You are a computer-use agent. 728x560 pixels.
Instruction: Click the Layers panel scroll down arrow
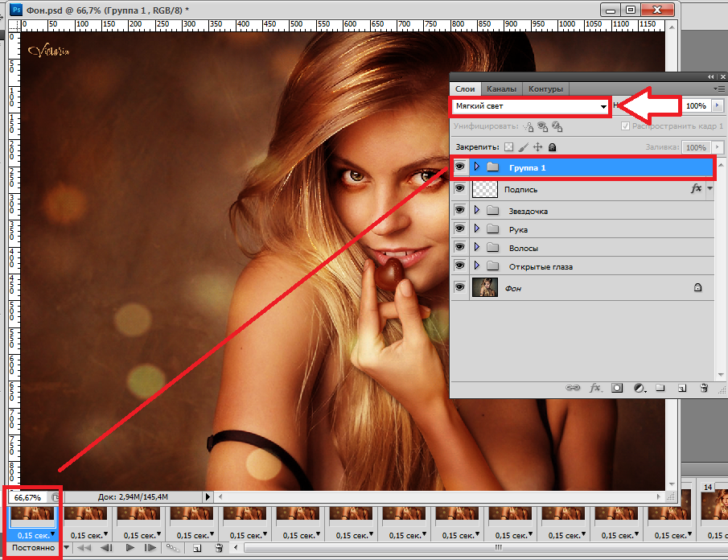pos(721,375)
